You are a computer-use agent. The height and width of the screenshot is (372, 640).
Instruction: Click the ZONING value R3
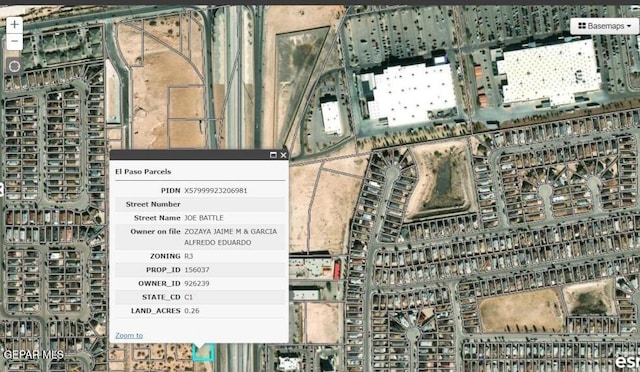coord(189,256)
